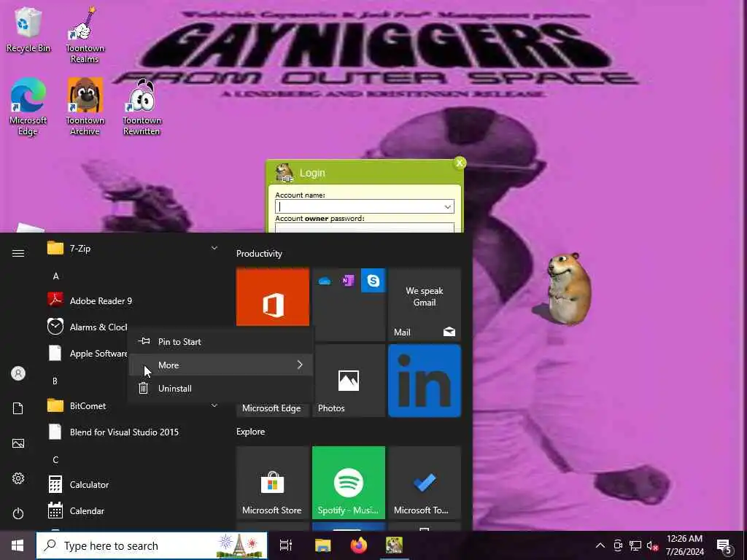Open Calendar from the app list
This screenshot has width=747, height=560.
(133, 511)
